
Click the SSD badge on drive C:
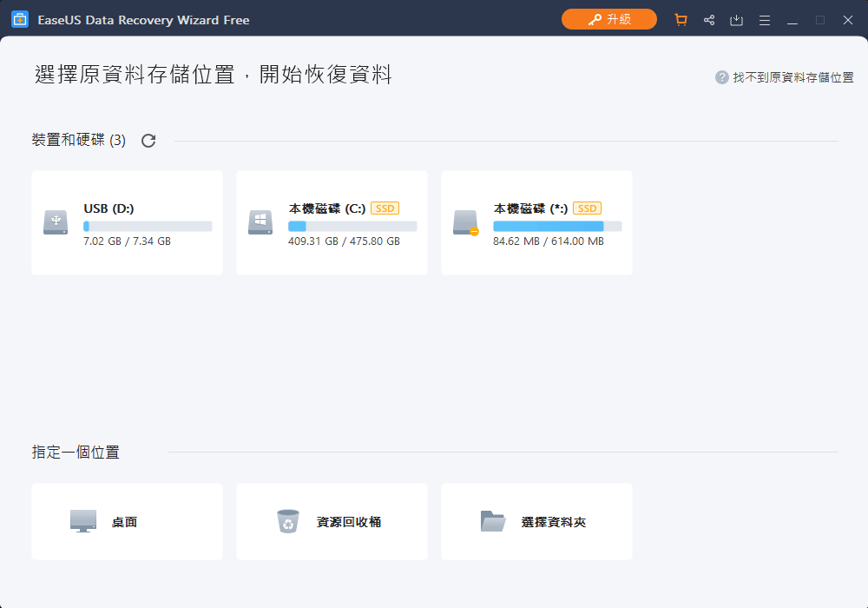[x=383, y=208]
